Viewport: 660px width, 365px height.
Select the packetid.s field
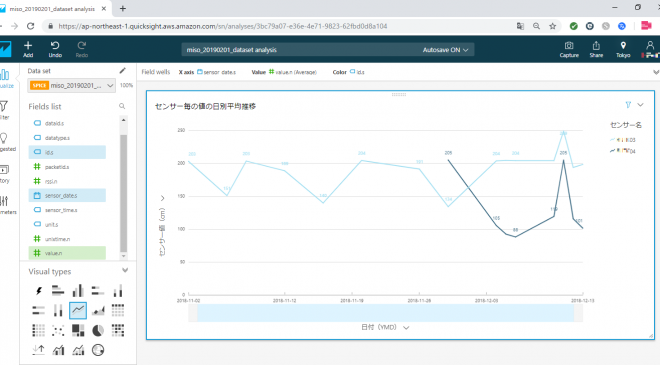point(67,167)
